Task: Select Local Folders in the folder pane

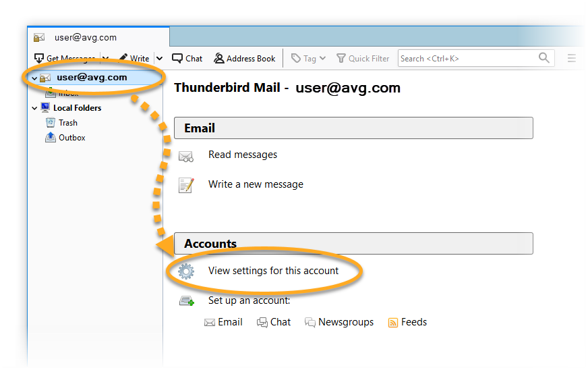Action: tap(78, 108)
